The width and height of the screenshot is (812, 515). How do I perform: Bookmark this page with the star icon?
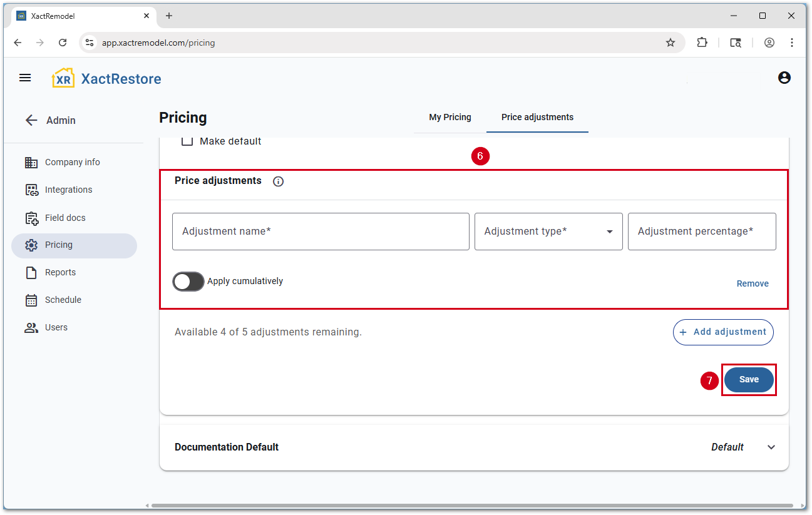coord(671,43)
